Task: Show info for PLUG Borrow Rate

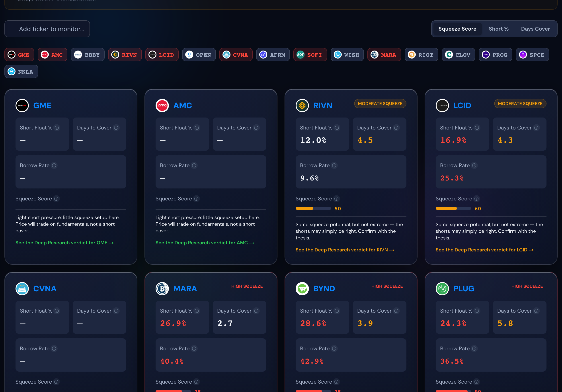Action: tap(474, 349)
